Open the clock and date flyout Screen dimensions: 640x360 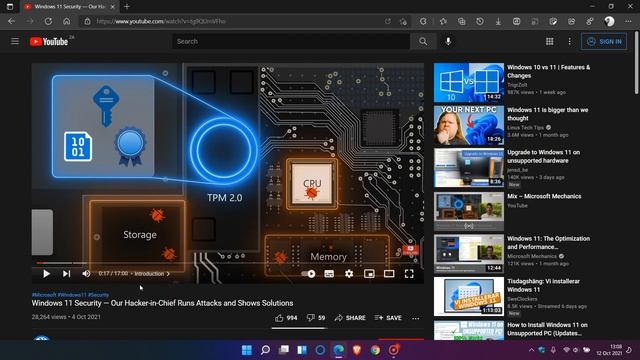click(x=609, y=350)
